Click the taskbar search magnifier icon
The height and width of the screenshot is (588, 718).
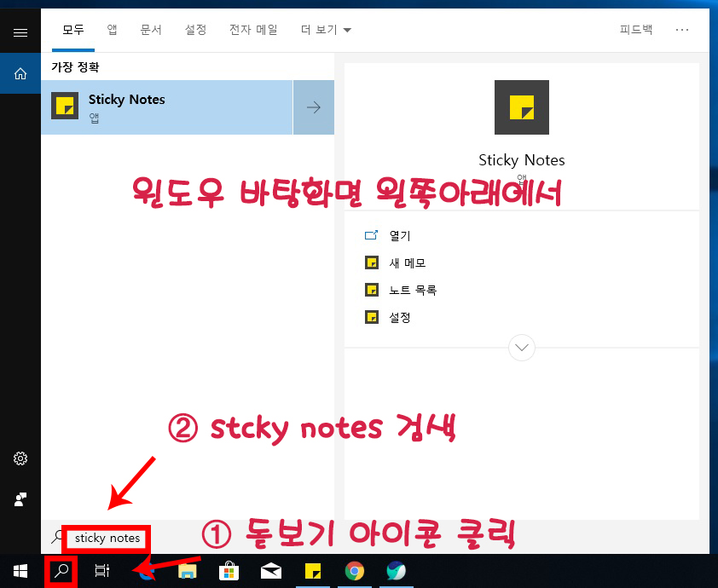(x=61, y=571)
